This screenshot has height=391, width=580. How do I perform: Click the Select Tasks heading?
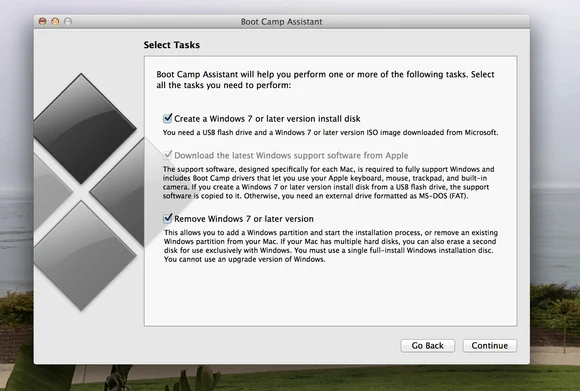pos(172,45)
